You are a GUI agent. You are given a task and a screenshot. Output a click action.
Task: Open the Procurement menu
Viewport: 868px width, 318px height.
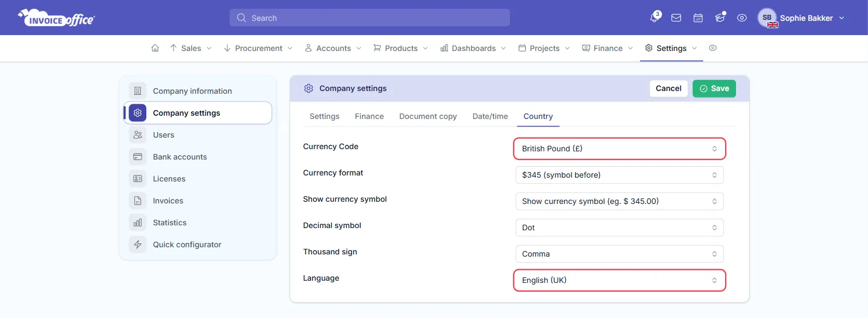(258, 48)
